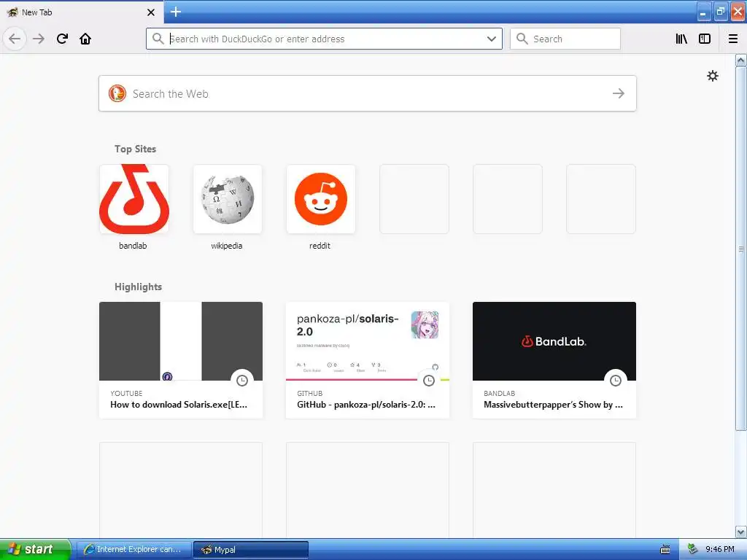747x560 pixels.
Task: Open the bandlab top site tile
Action: [x=134, y=199]
